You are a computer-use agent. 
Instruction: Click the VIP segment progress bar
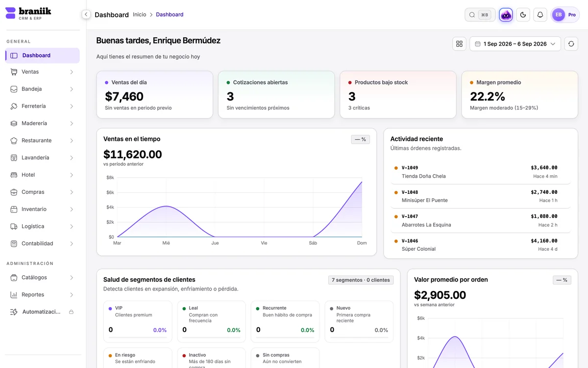pyautogui.click(x=138, y=338)
